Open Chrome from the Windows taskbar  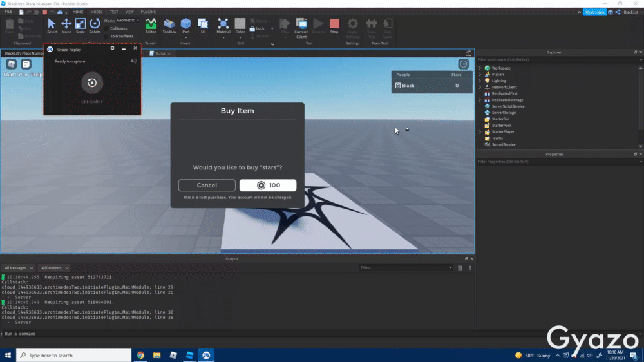click(140, 356)
